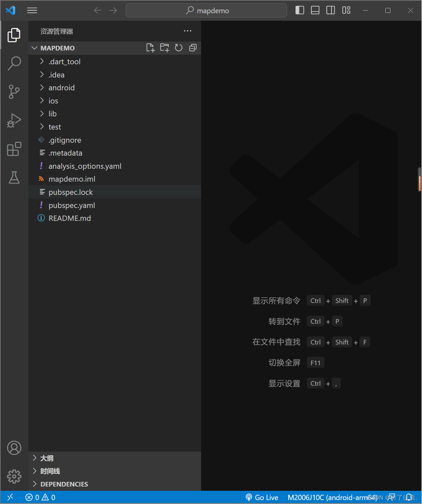Go back using the left arrow
422x504 pixels.
[98, 11]
